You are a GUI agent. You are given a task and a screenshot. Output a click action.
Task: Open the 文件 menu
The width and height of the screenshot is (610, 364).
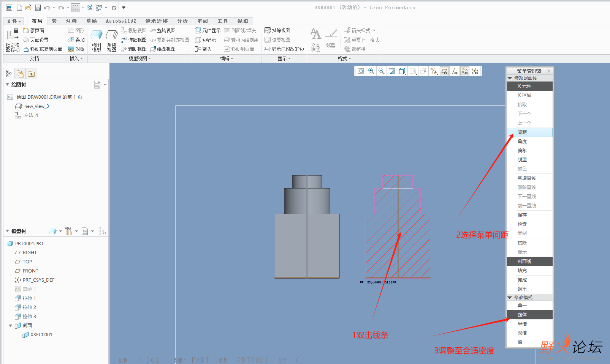pos(14,21)
